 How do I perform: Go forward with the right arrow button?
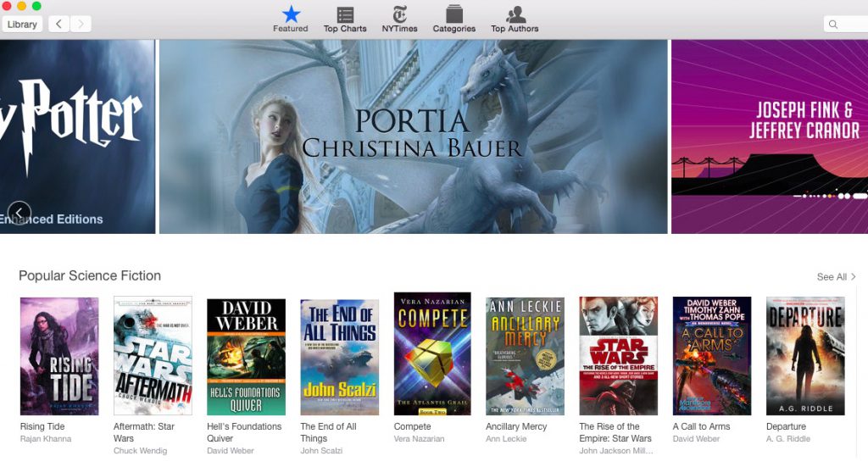point(81,24)
